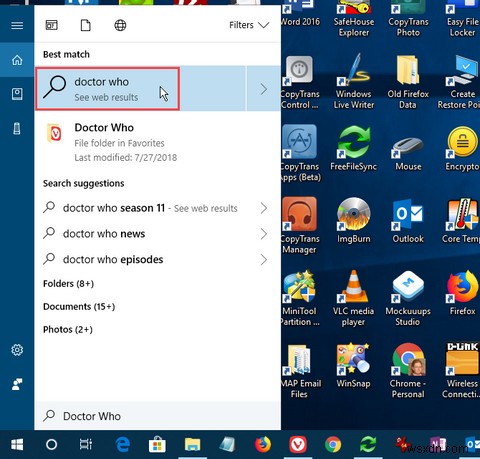Open CopyTrans Manager desktop icon
The width and height of the screenshot is (480, 459).
(299, 226)
